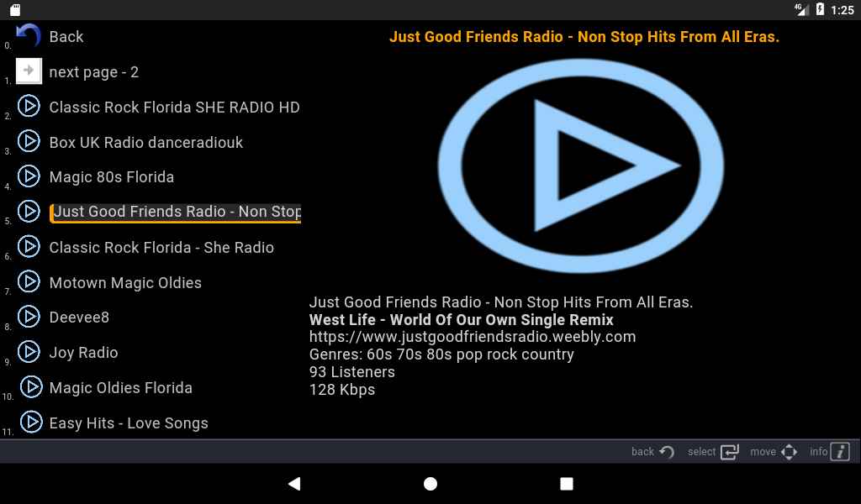Click play icon beside Magic 80s Florida
This screenshot has height=504, width=861.
[29, 176]
